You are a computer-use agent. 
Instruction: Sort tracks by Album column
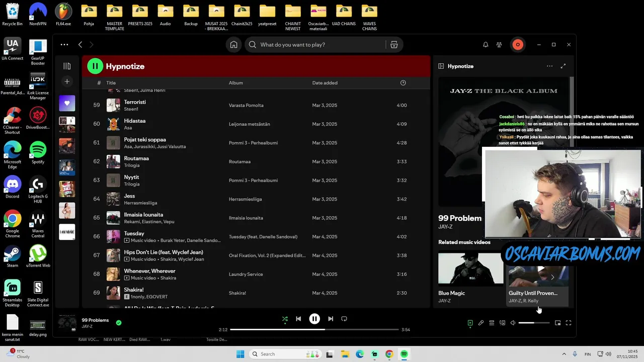point(236,83)
